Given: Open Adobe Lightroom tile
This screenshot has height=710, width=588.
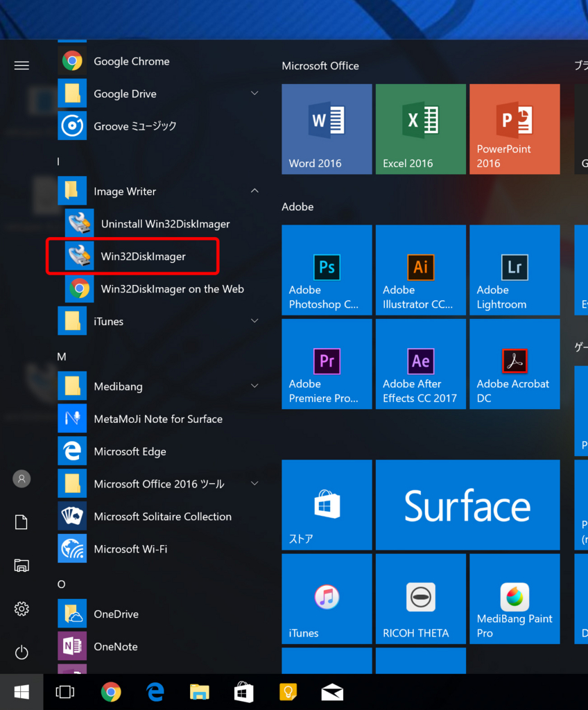Looking at the screenshot, I should [514, 270].
